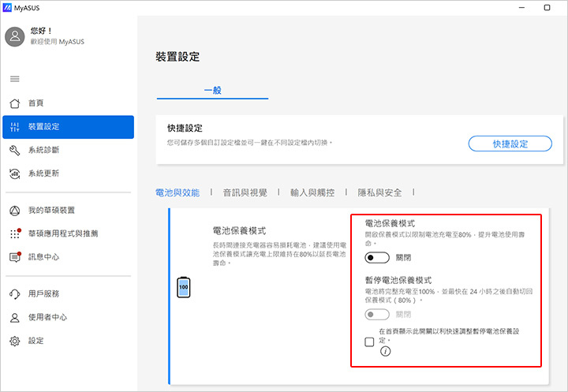Open the 首頁 sidebar item
568x392 pixels.
tap(68, 103)
